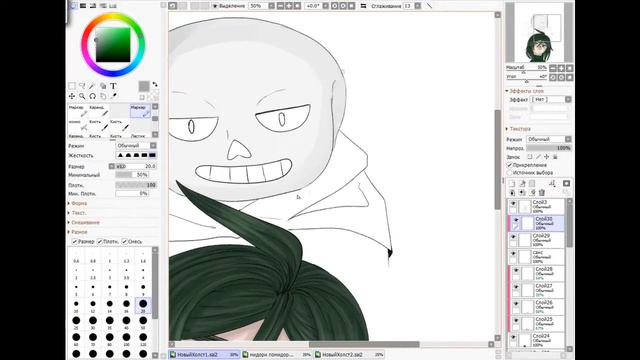Toggle the Размер pressure checkbox
640x360 pixels.
point(75,242)
